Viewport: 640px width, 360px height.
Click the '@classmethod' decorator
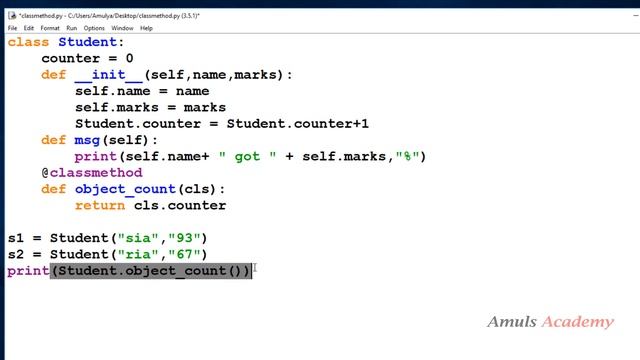[92, 173]
